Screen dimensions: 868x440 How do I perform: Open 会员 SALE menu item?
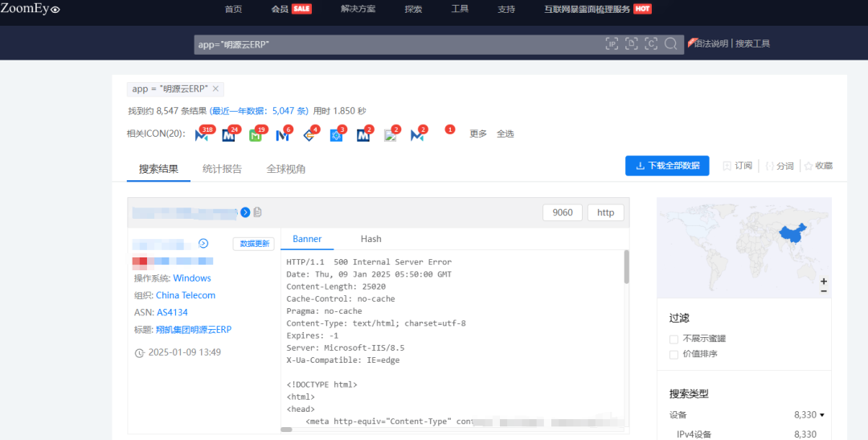pos(291,9)
